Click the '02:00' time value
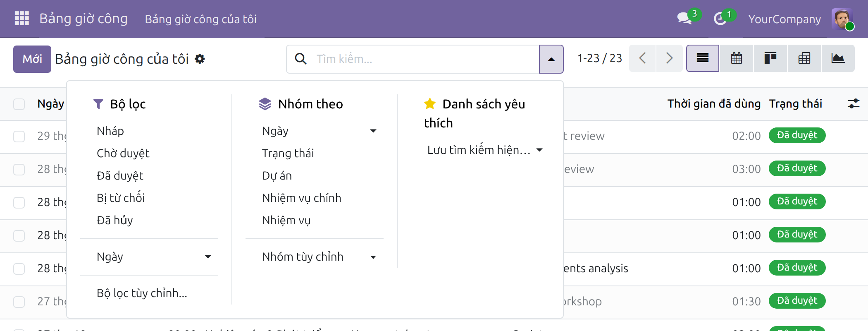This screenshot has width=868, height=331. tap(746, 136)
